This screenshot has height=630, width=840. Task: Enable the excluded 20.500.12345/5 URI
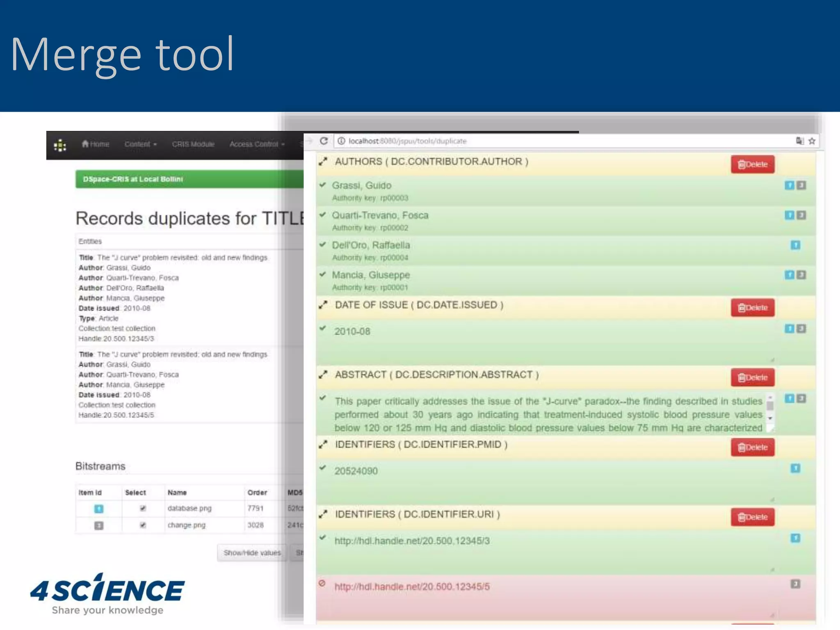point(322,583)
